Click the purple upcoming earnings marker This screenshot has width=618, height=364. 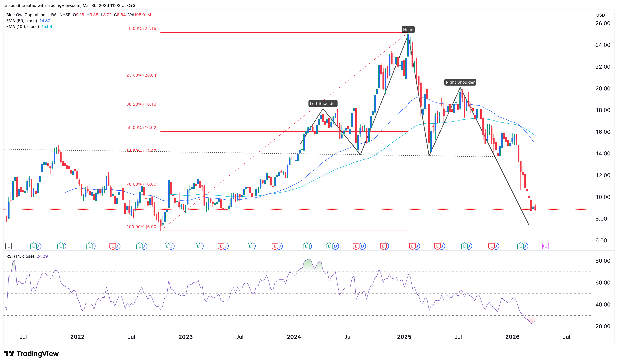click(x=545, y=246)
